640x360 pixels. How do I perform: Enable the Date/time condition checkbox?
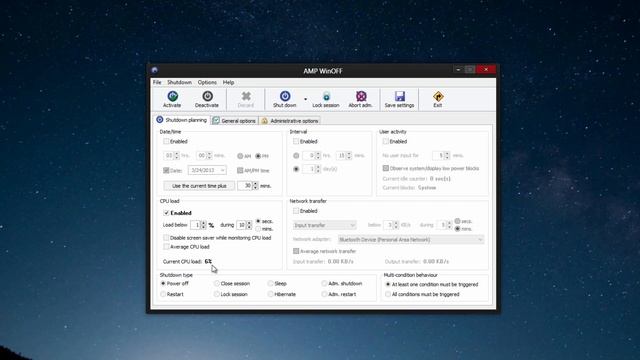pyautogui.click(x=166, y=142)
